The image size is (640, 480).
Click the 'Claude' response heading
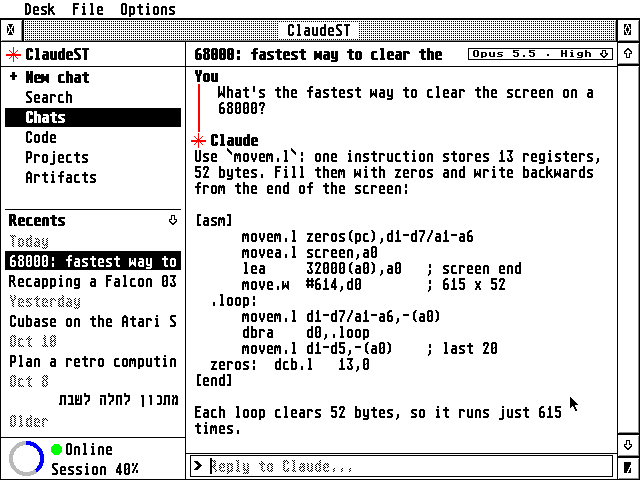234,140
